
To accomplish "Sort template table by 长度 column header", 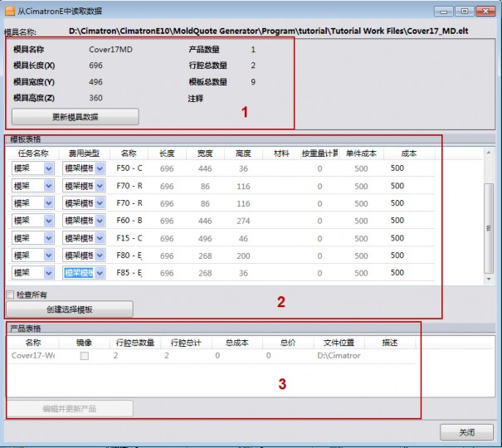I will 167,153.
